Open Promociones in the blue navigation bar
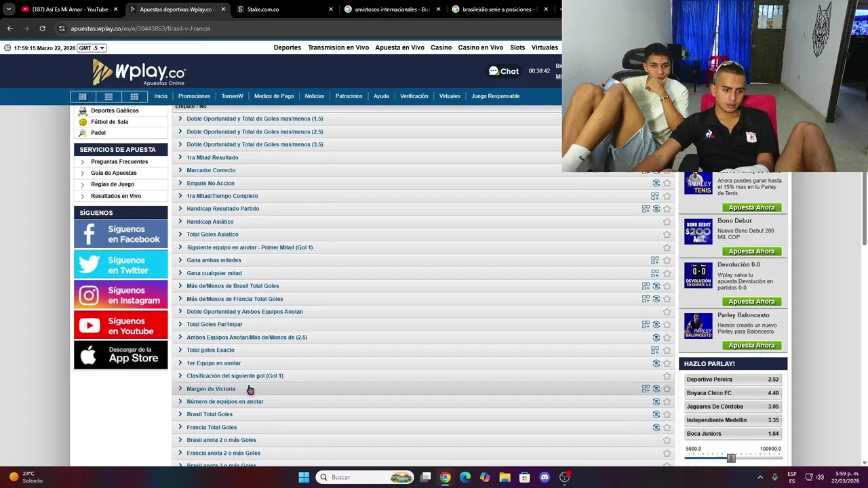This screenshot has width=868, height=488. click(x=194, y=96)
